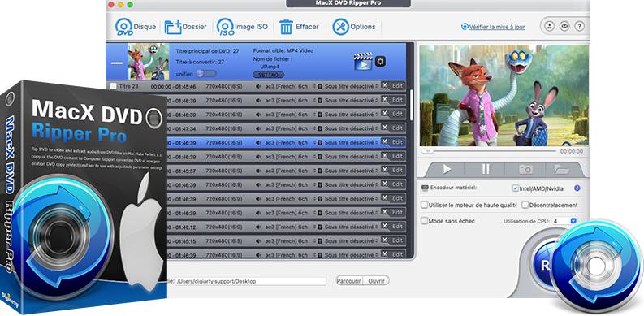
Task: Toggle the unifier OFF switch
Action: tap(206, 74)
